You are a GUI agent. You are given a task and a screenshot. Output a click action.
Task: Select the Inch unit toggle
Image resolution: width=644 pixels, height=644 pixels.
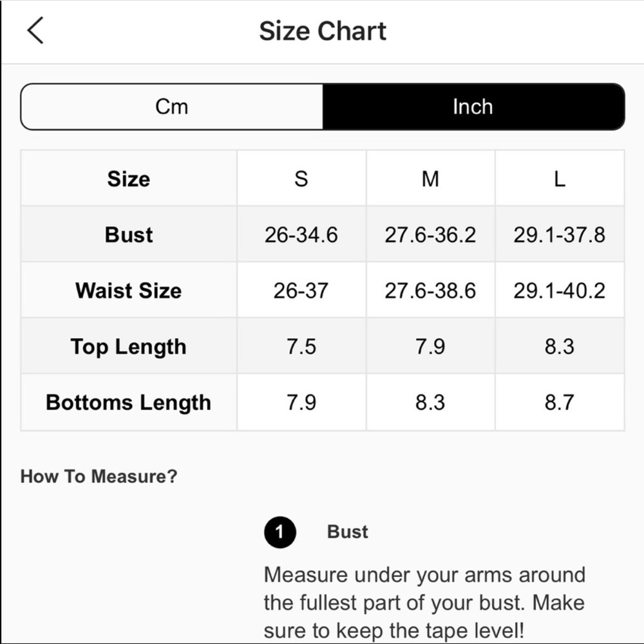tap(473, 107)
